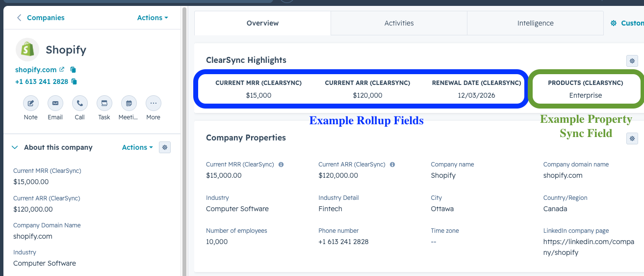Click the phone number +1 613 241 2828 link
The width and height of the screenshot is (644, 276).
[42, 82]
